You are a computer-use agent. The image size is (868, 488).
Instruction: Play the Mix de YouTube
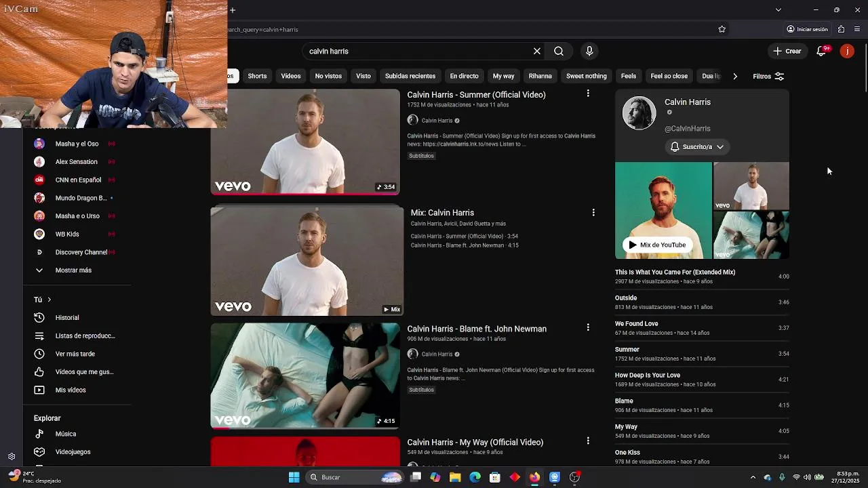coord(657,245)
